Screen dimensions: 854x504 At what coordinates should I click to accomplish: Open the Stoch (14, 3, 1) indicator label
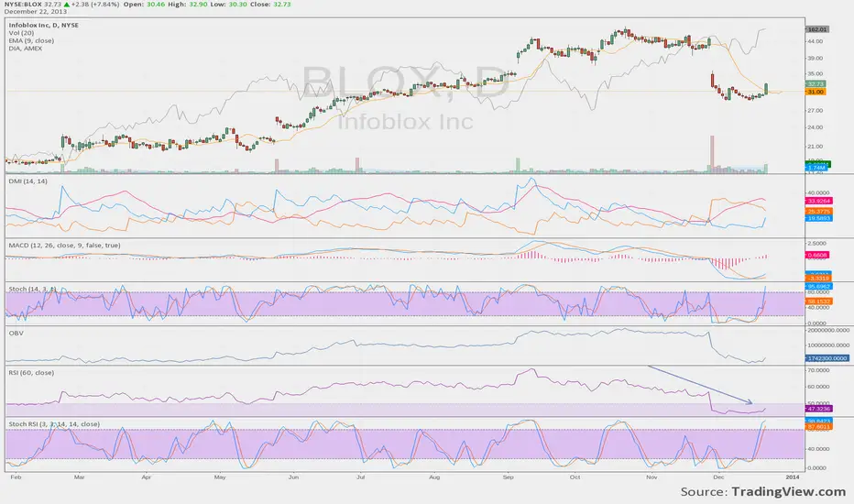(32, 289)
